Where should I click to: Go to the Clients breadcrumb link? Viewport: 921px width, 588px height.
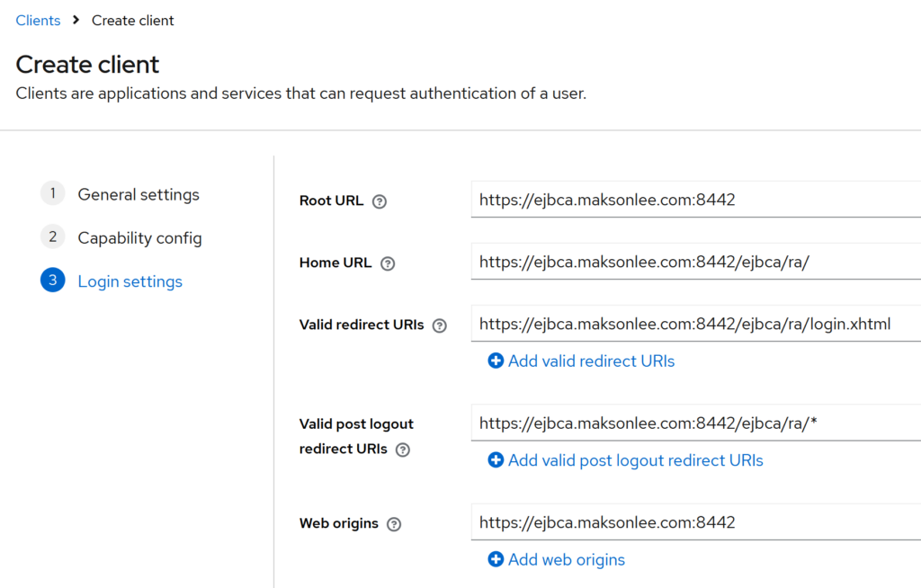tap(38, 20)
